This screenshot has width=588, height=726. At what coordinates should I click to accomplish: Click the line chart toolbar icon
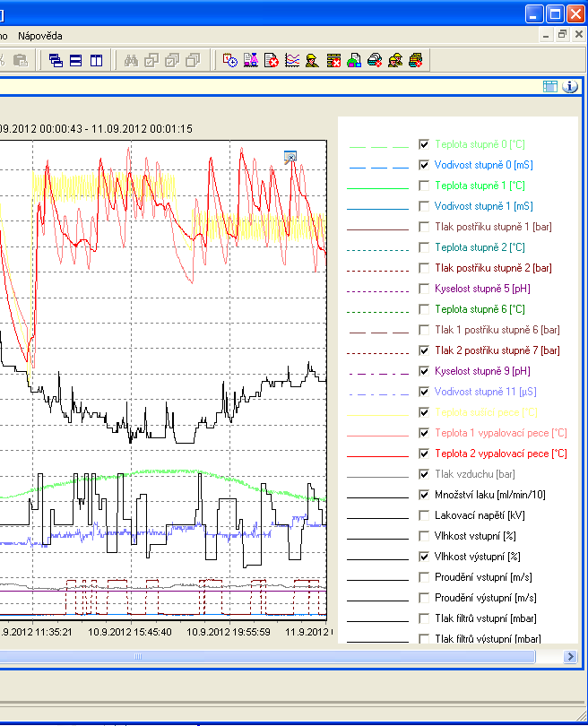(291, 60)
